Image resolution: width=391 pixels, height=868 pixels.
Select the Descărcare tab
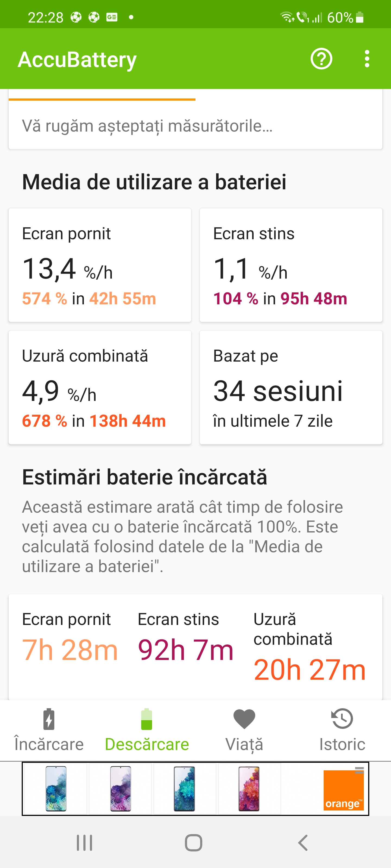(x=147, y=729)
